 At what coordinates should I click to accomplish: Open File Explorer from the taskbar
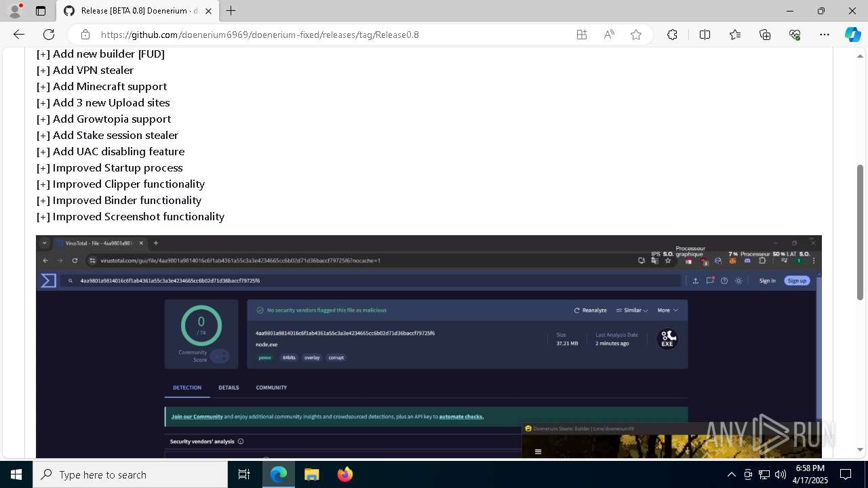click(311, 474)
